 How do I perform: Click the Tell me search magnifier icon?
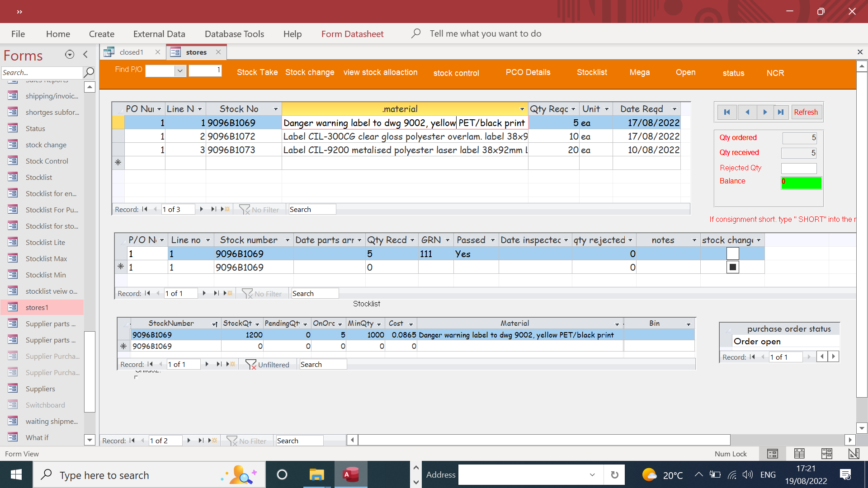[416, 33]
